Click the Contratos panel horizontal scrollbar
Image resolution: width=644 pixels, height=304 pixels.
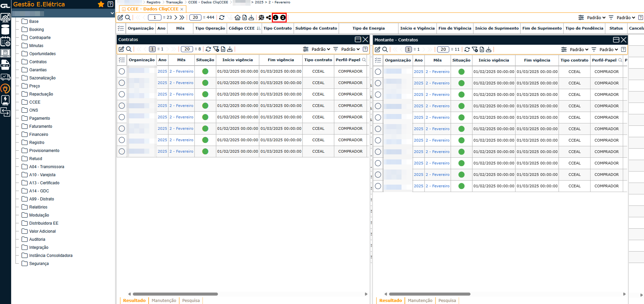175,294
